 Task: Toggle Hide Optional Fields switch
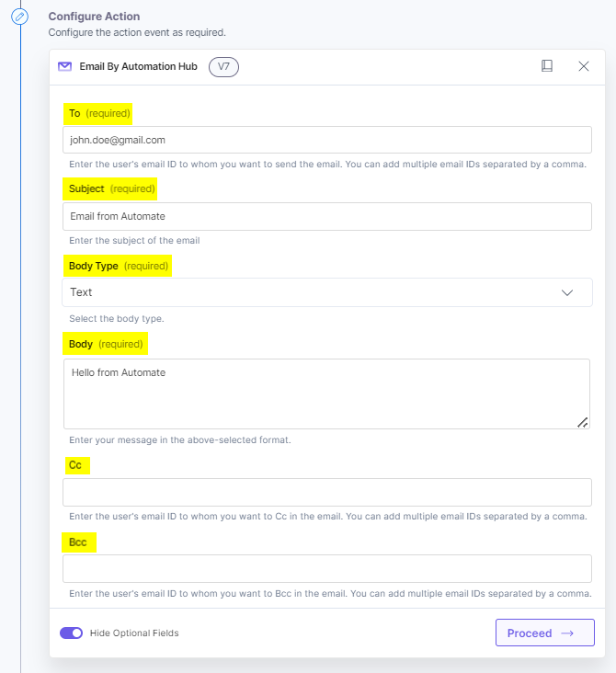(71, 633)
